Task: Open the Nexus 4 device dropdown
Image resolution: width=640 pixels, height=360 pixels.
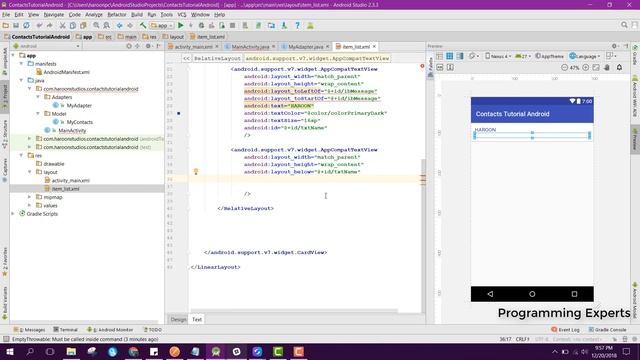Action: pyautogui.click(x=498, y=56)
